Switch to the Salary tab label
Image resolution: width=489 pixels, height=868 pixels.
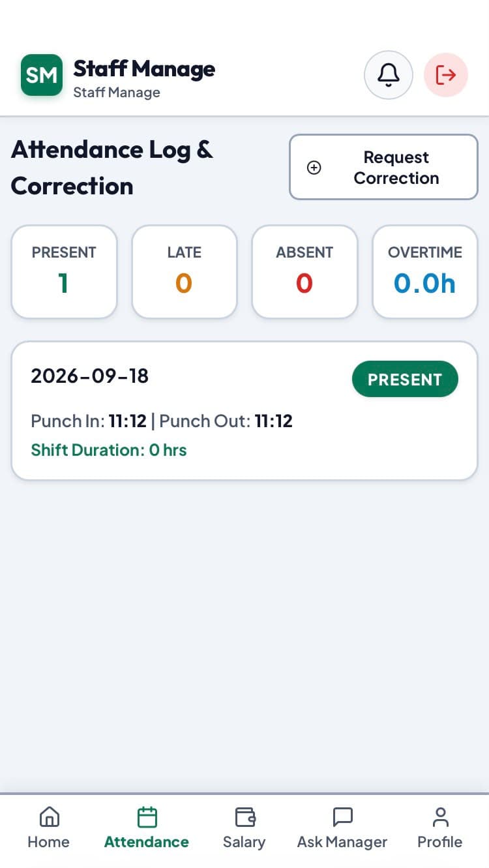click(244, 842)
